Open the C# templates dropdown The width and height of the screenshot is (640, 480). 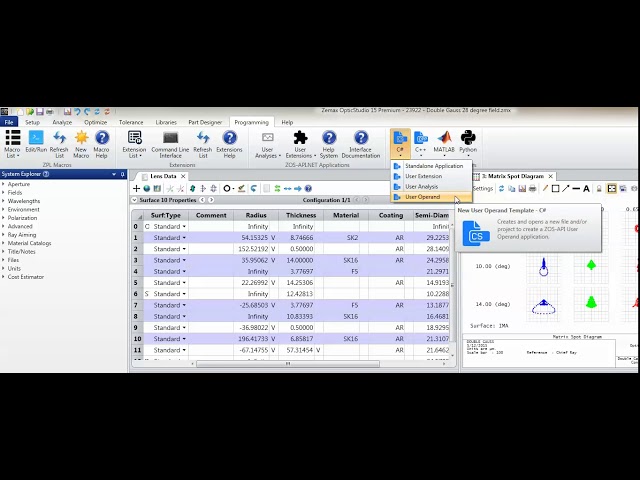[x=400, y=144]
